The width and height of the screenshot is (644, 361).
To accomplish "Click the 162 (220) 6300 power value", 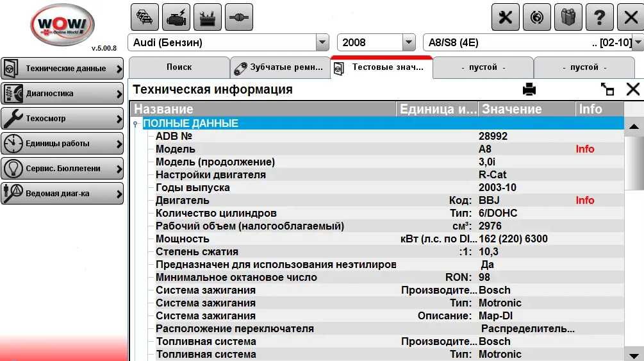I will point(513,239).
